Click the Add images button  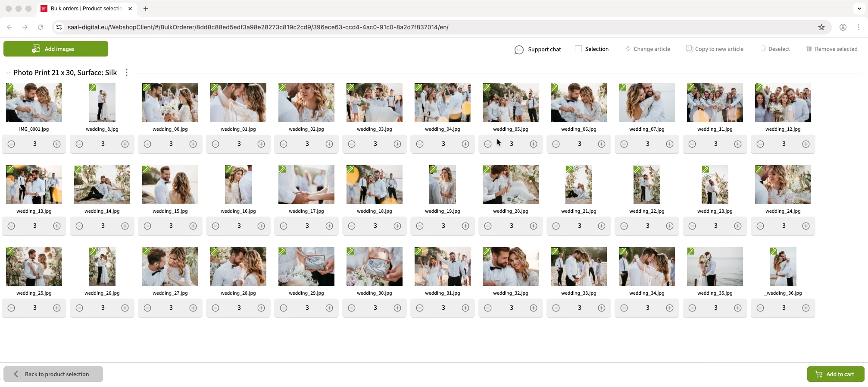point(56,49)
